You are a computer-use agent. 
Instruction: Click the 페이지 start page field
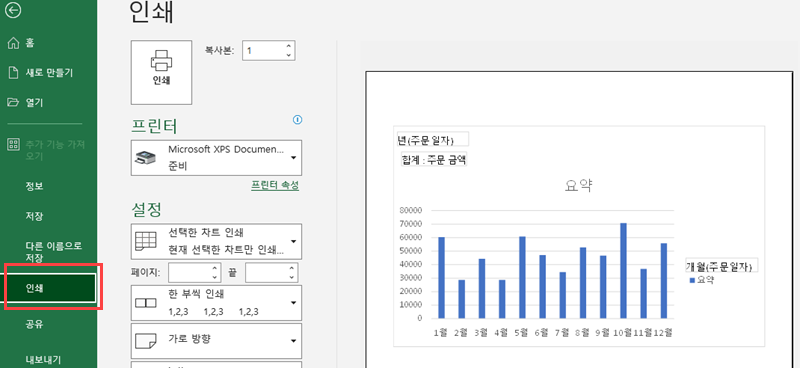(189, 273)
